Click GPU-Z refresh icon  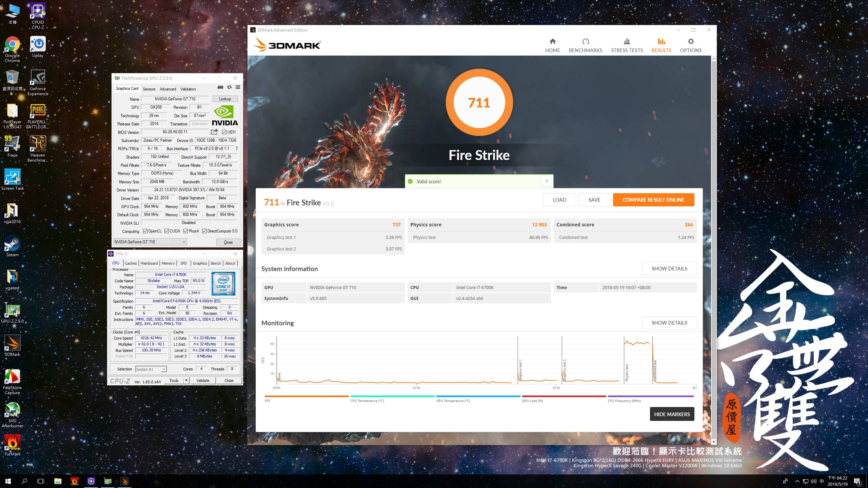click(229, 87)
